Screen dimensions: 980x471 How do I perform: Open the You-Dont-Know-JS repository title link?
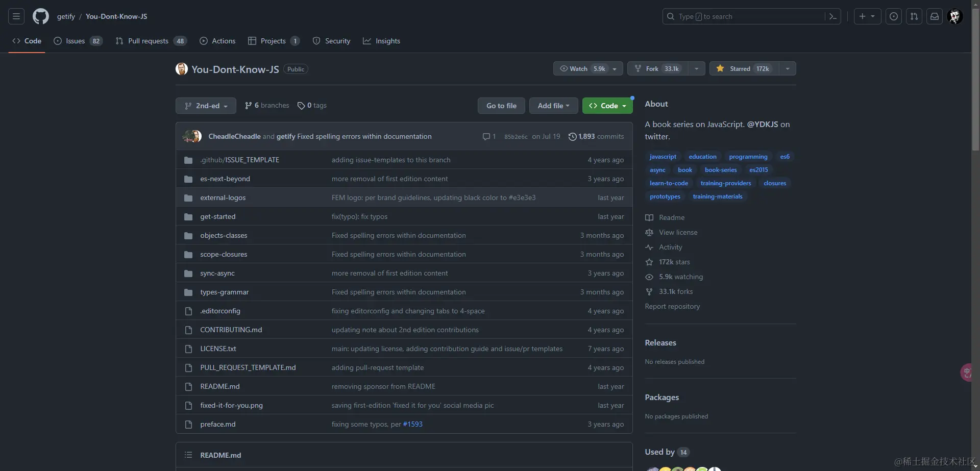[x=235, y=69]
